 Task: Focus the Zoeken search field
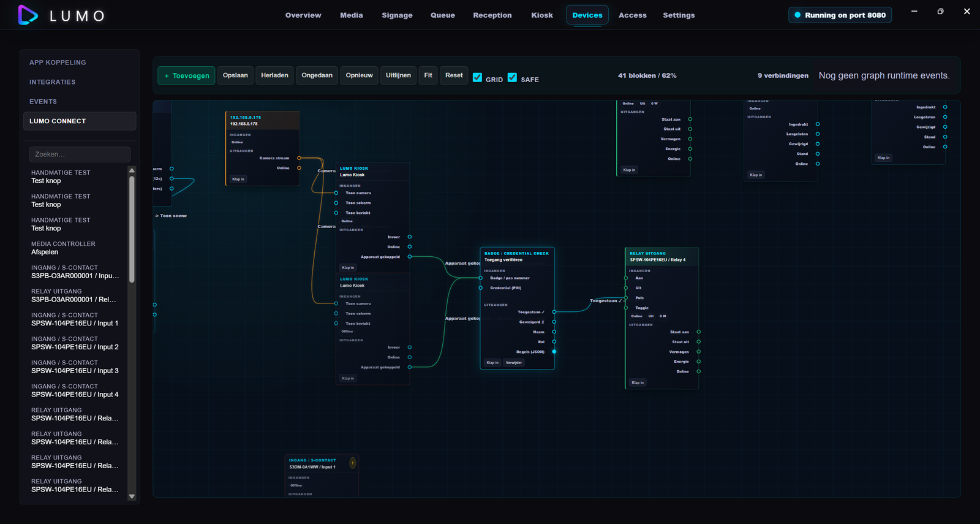[x=80, y=154]
